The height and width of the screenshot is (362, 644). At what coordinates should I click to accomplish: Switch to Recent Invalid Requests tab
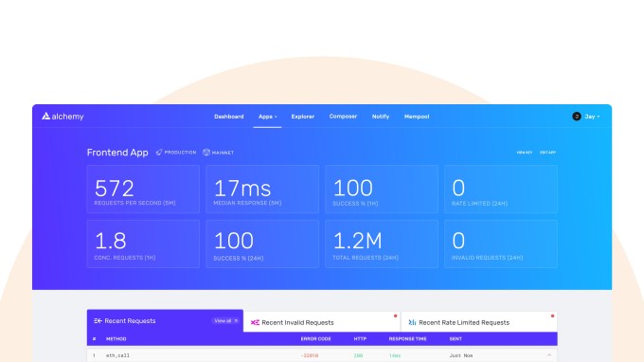point(322,322)
